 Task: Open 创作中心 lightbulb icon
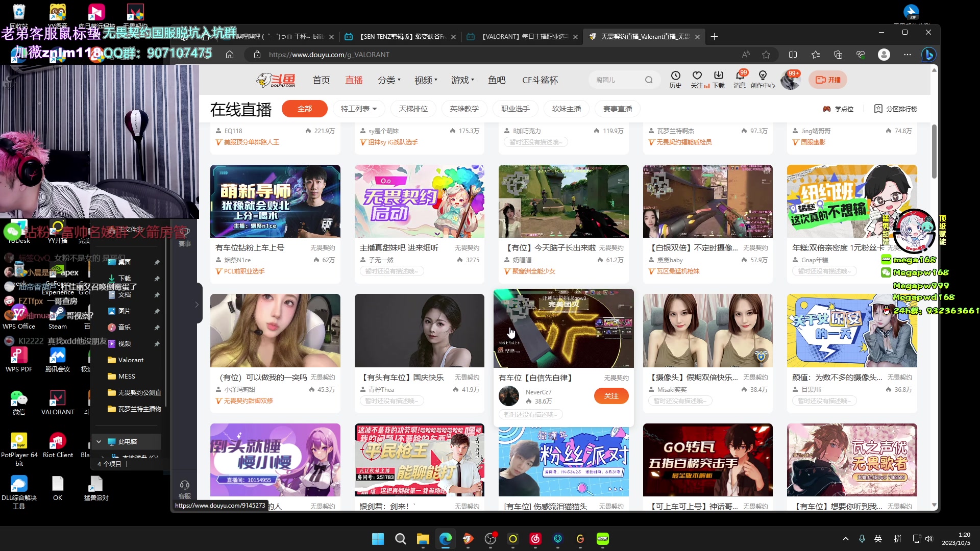click(x=763, y=80)
